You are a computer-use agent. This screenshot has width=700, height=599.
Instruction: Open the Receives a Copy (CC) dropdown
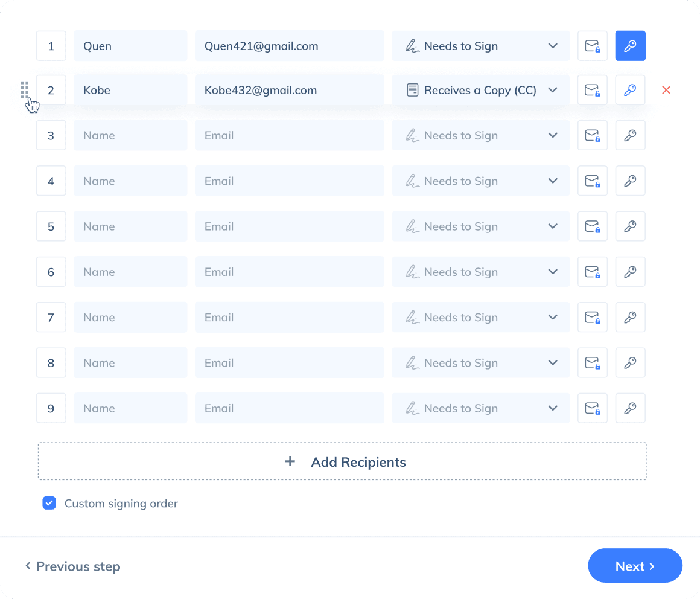click(x=480, y=90)
